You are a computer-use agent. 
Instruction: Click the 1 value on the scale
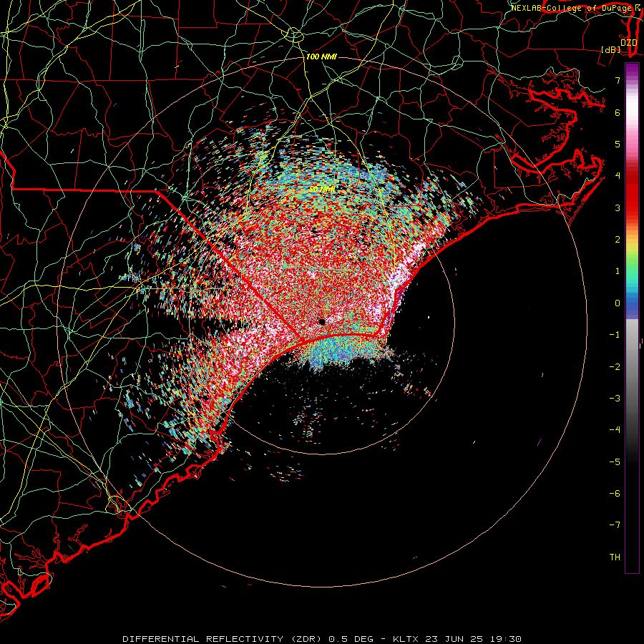click(618, 271)
